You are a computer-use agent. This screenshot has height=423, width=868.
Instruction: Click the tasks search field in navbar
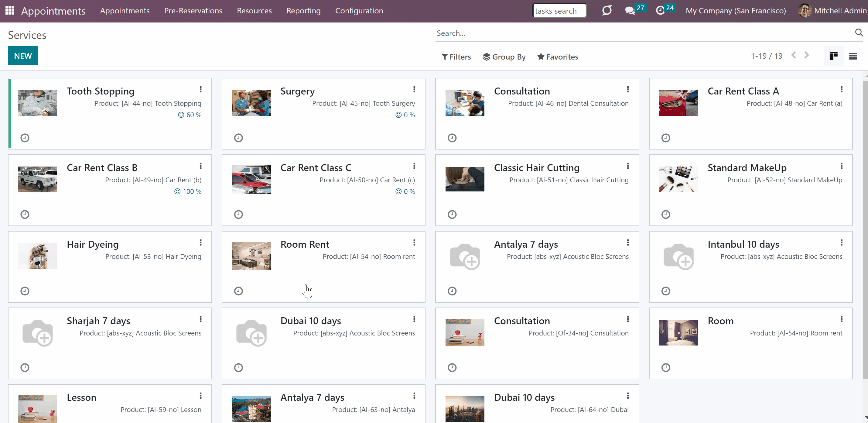[x=559, y=11]
